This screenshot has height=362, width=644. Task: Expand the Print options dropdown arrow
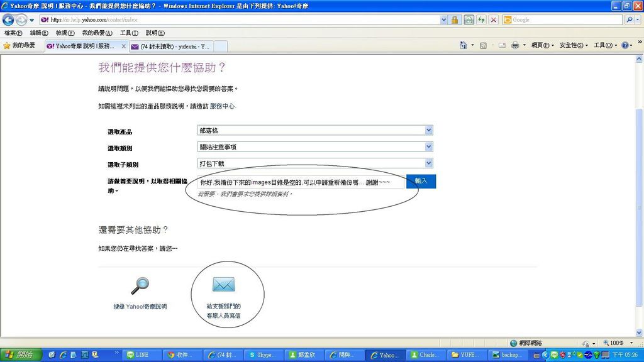pyautogui.click(x=525, y=45)
